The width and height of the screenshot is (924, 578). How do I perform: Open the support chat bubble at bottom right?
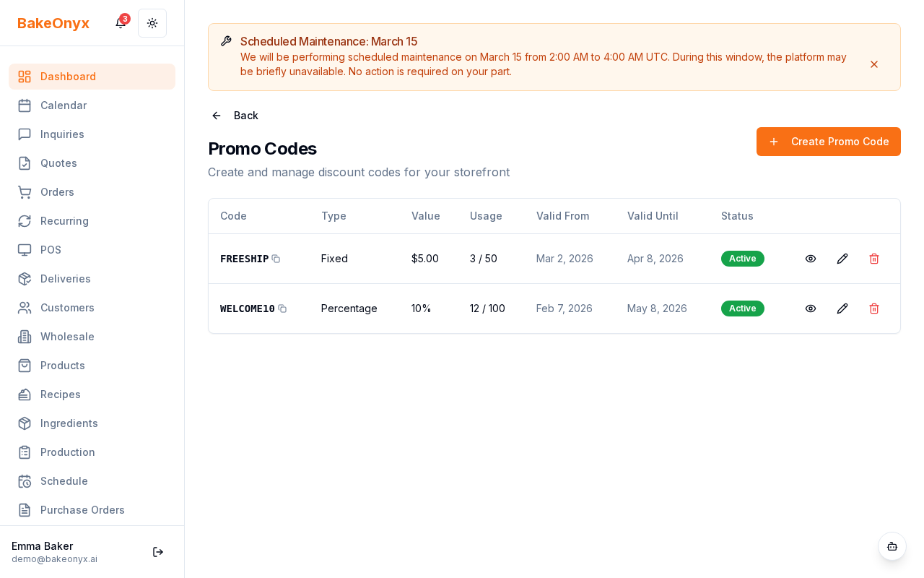(892, 546)
